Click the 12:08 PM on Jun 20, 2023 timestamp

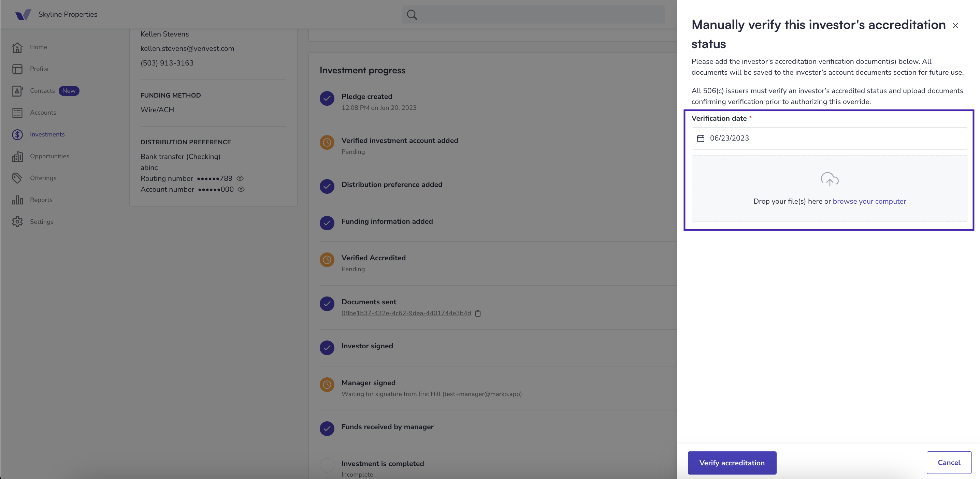(379, 108)
